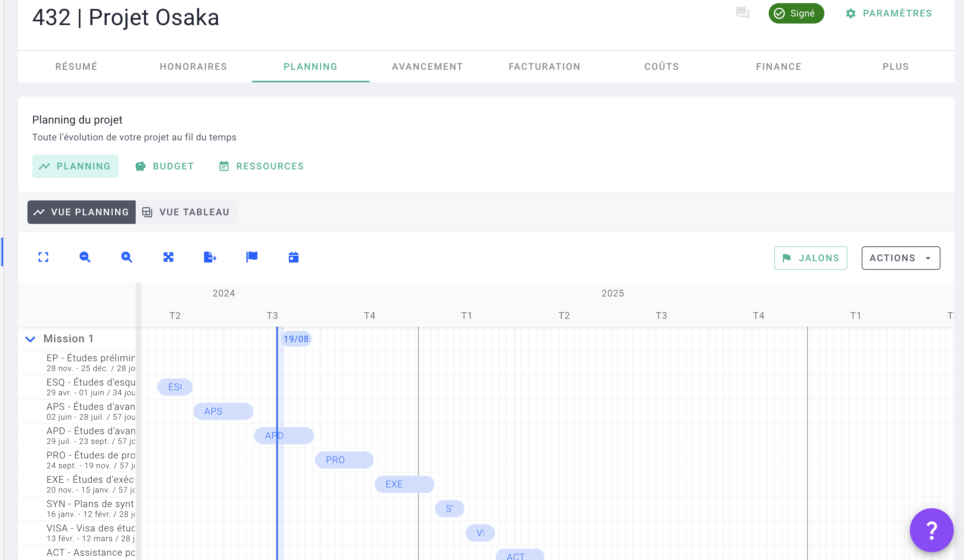Click the 19/08 today marker label
The height and width of the screenshot is (560, 964).
[x=296, y=339]
